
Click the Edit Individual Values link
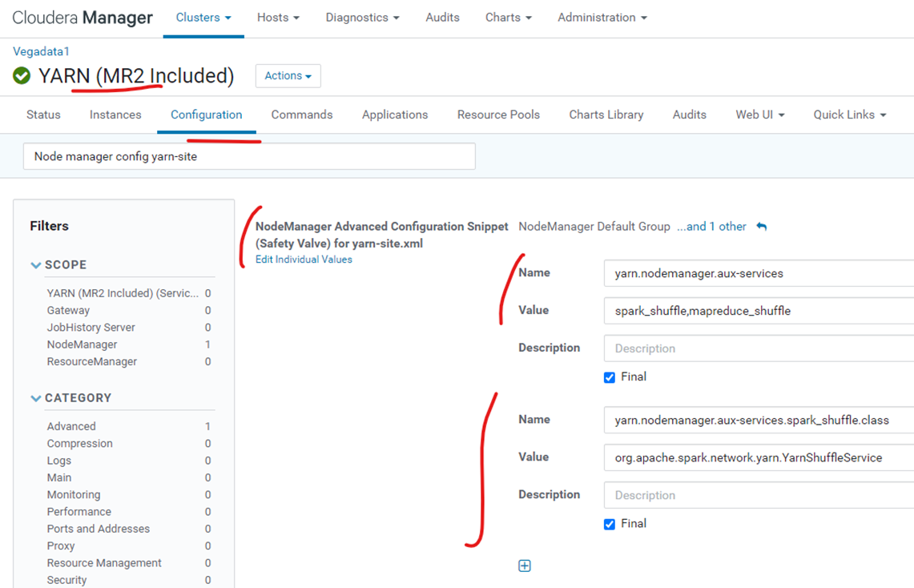pos(304,259)
